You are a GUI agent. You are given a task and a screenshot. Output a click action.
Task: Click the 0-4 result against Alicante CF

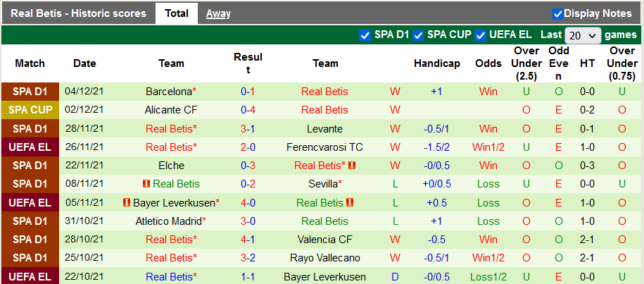[x=248, y=110]
